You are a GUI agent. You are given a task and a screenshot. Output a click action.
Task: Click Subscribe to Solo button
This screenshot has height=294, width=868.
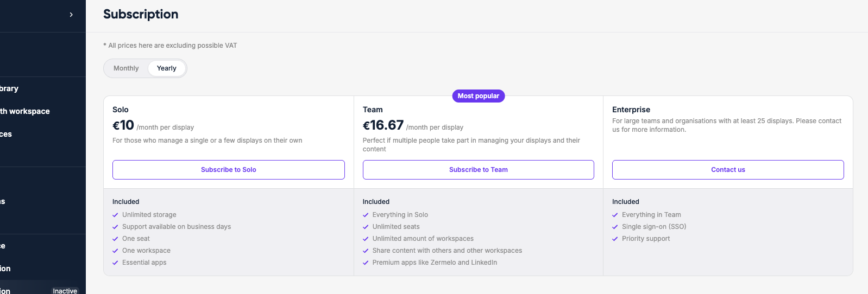[x=228, y=170]
